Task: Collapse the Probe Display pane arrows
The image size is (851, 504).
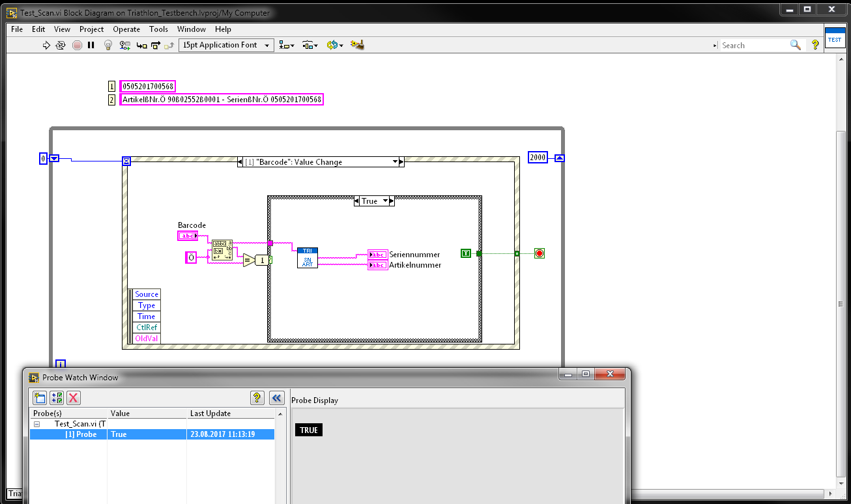Action: point(277,398)
